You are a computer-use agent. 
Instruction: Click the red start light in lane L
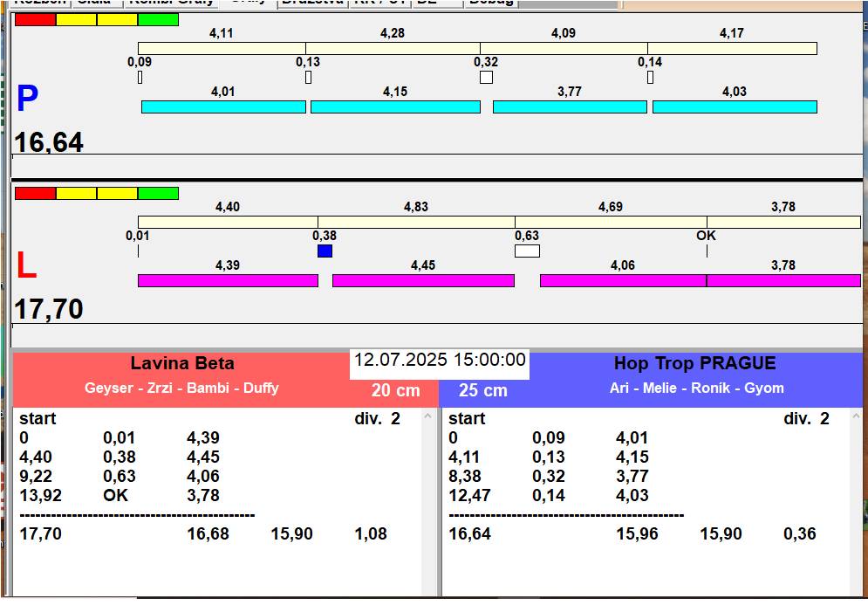(36, 193)
